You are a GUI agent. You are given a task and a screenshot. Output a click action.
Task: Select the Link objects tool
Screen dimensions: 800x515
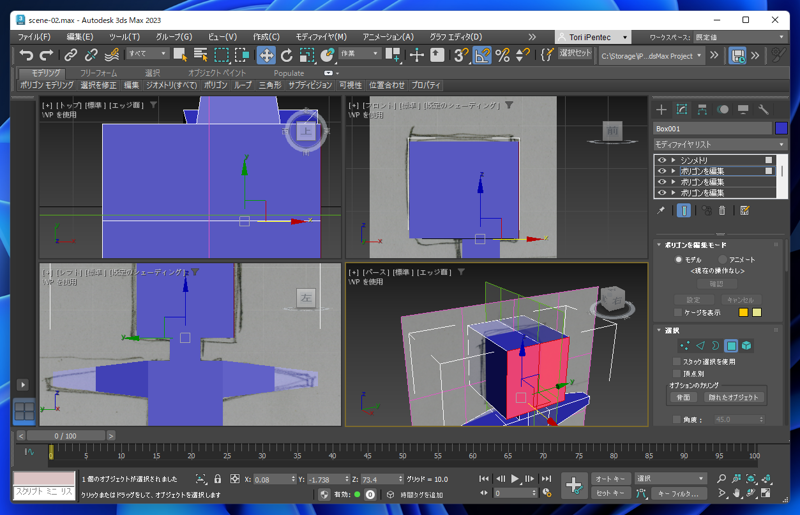click(x=70, y=55)
